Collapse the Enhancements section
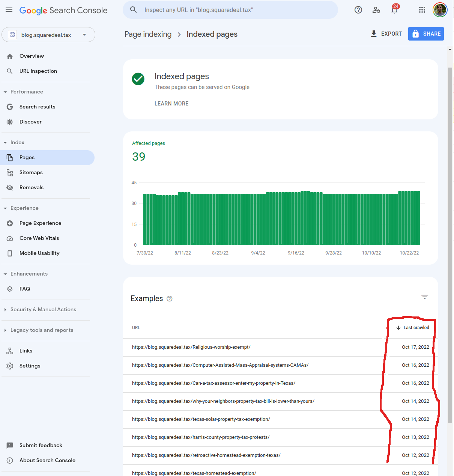454x476 pixels. click(5, 274)
